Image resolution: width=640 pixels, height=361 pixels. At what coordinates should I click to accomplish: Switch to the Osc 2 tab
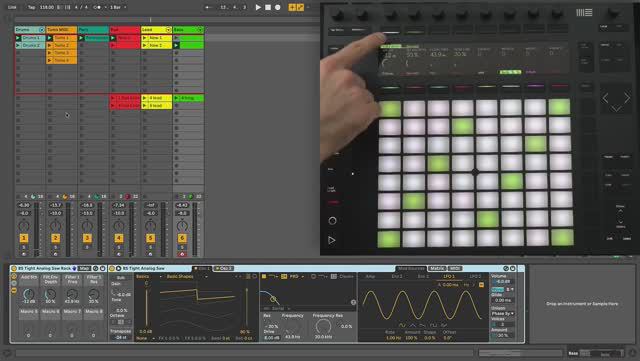pyautogui.click(x=224, y=268)
